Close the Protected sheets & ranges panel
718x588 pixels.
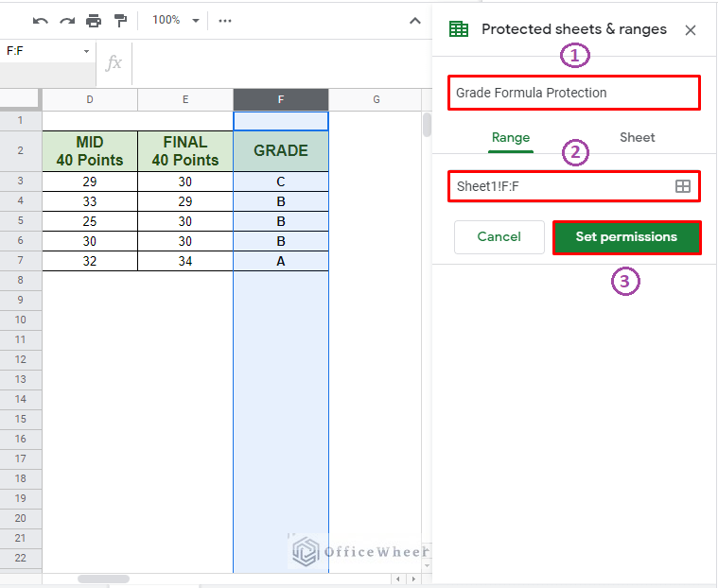(691, 29)
